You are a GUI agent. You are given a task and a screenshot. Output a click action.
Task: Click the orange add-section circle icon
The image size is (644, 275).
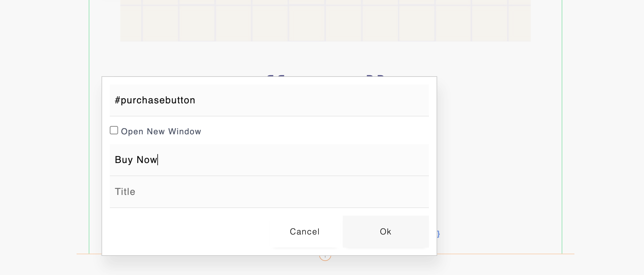click(x=325, y=257)
